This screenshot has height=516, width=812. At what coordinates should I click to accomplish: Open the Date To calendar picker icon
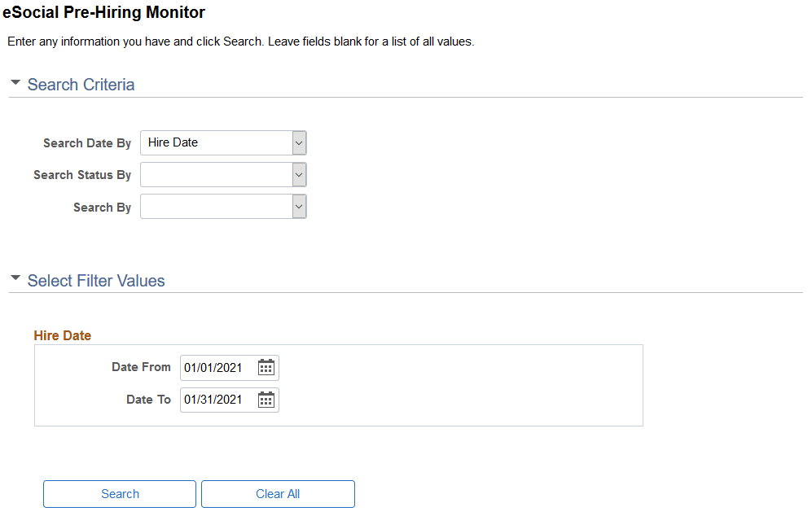(266, 400)
